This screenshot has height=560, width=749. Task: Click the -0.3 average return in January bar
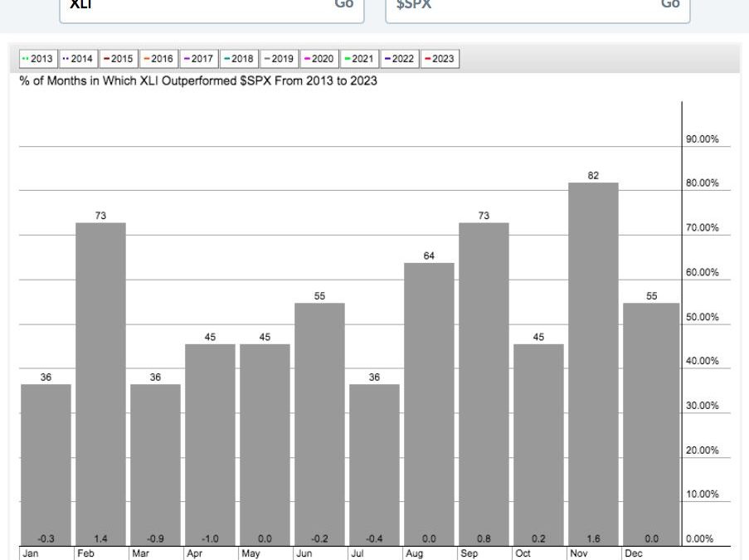click(x=46, y=538)
